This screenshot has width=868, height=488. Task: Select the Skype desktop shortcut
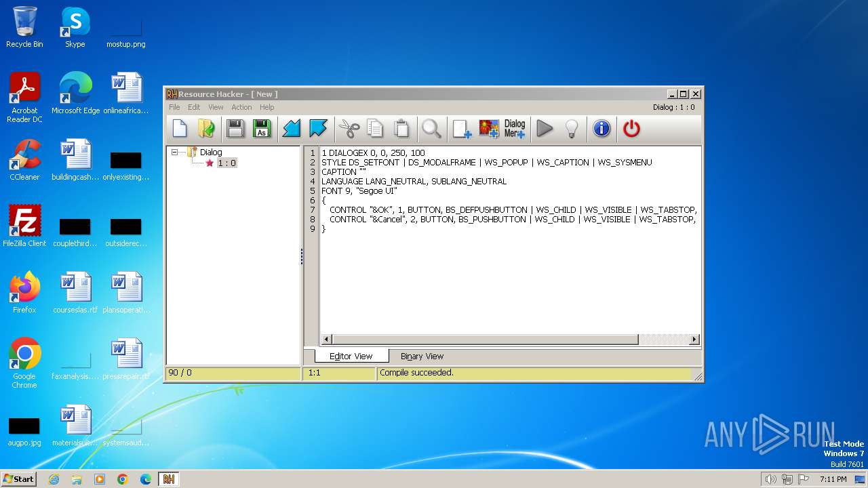pyautogui.click(x=75, y=27)
